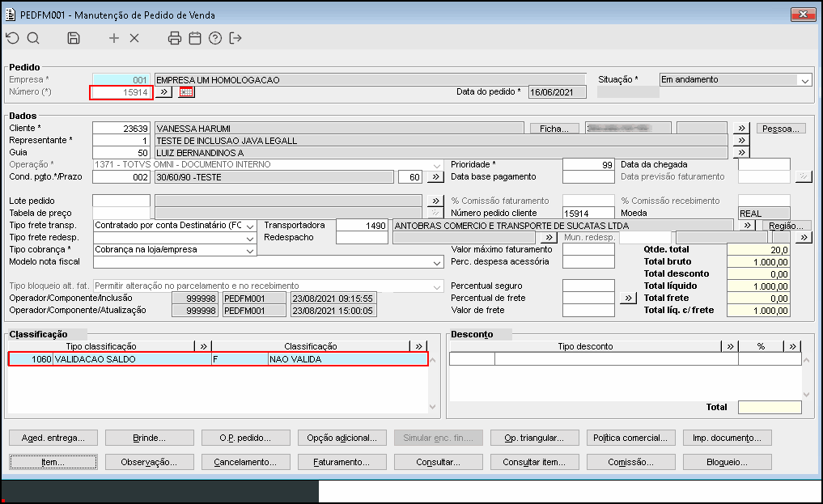Open help with the question mark icon
The height and width of the screenshot is (504, 823).
215,38
